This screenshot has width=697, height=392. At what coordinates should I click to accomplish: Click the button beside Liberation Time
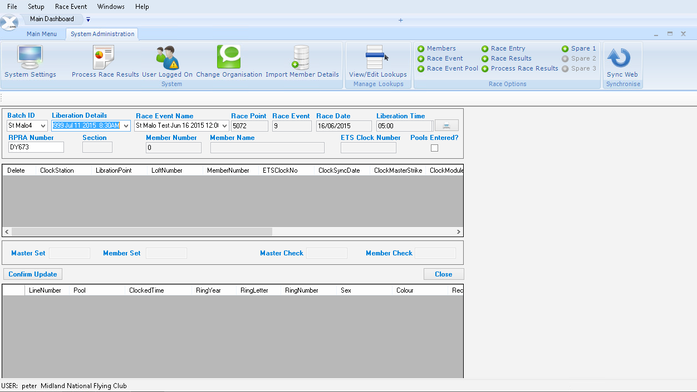pyautogui.click(x=446, y=126)
